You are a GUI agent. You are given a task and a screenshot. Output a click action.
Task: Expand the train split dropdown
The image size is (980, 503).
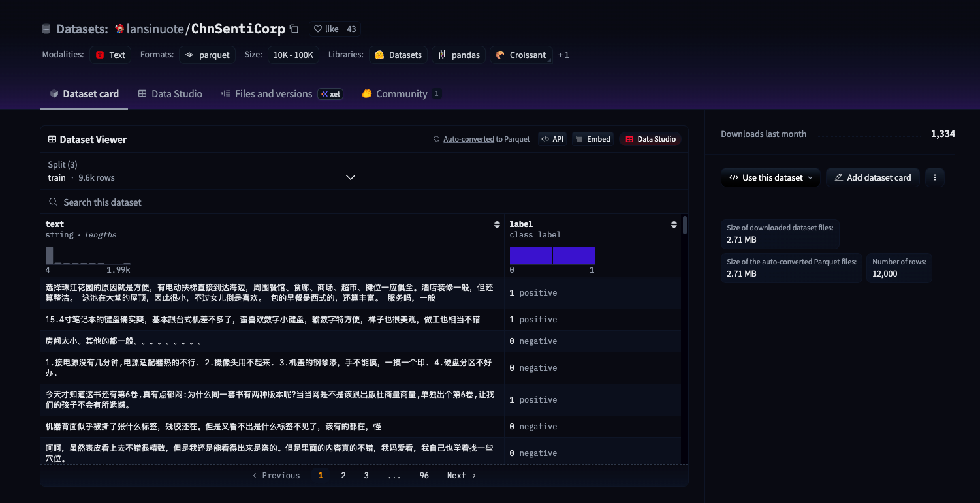202,171
